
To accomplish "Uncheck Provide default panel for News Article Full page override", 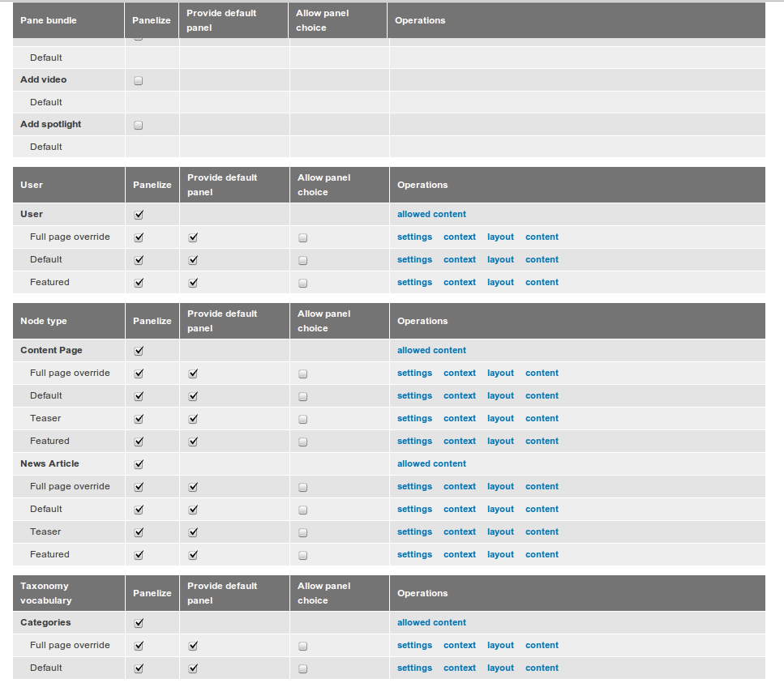I will tap(193, 487).
